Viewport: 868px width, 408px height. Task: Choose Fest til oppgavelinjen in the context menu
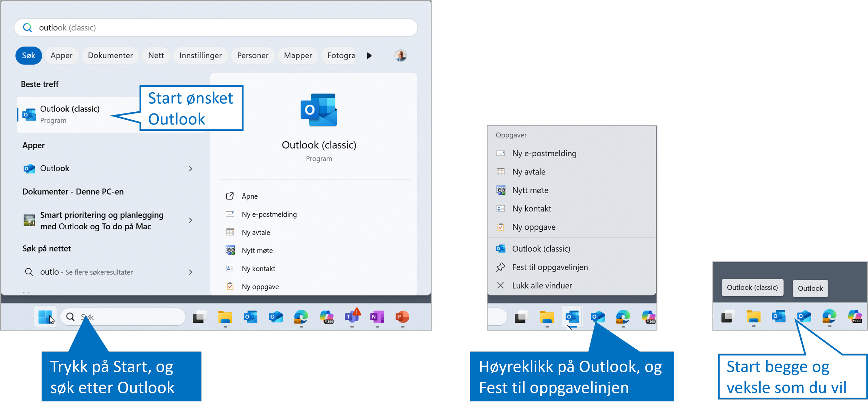(550, 267)
